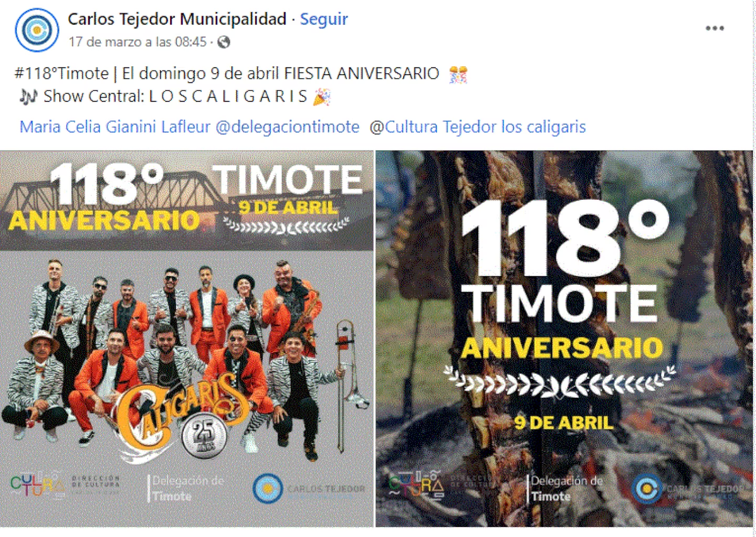Click the #118°Timote hashtag text
Image resolution: width=756 pixels, height=537 pixels.
[x=61, y=74]
